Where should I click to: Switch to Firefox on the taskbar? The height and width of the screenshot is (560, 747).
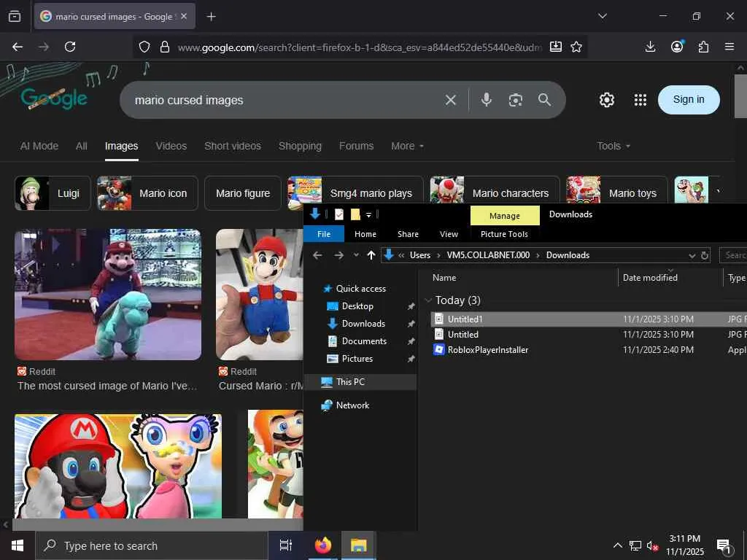(x=323, y=545)
